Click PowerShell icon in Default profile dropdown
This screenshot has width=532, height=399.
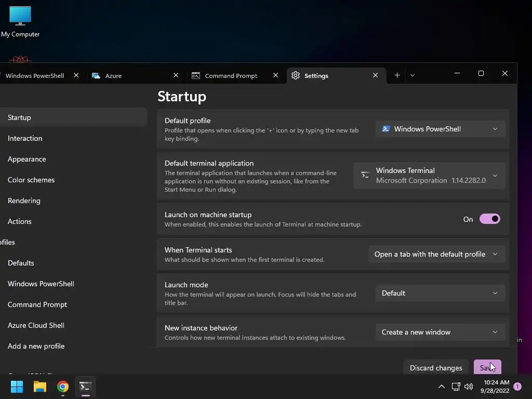click(386, 129)
